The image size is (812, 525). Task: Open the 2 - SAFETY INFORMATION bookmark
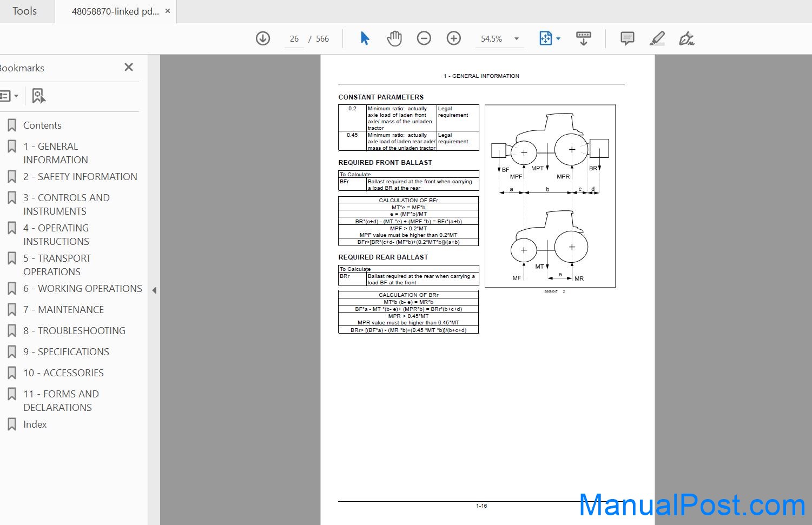[x=80, y=177]
